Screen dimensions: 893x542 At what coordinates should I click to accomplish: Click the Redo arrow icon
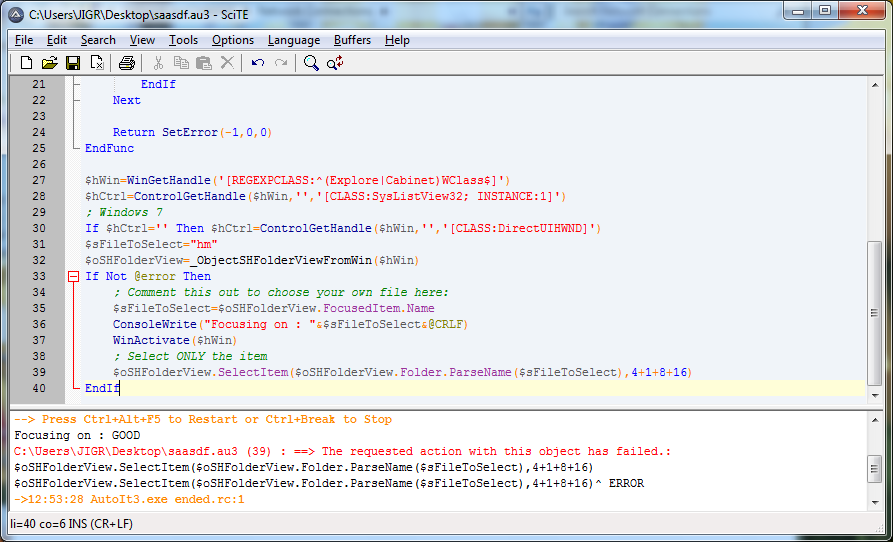pyautogui.click(x=281, y=63)
